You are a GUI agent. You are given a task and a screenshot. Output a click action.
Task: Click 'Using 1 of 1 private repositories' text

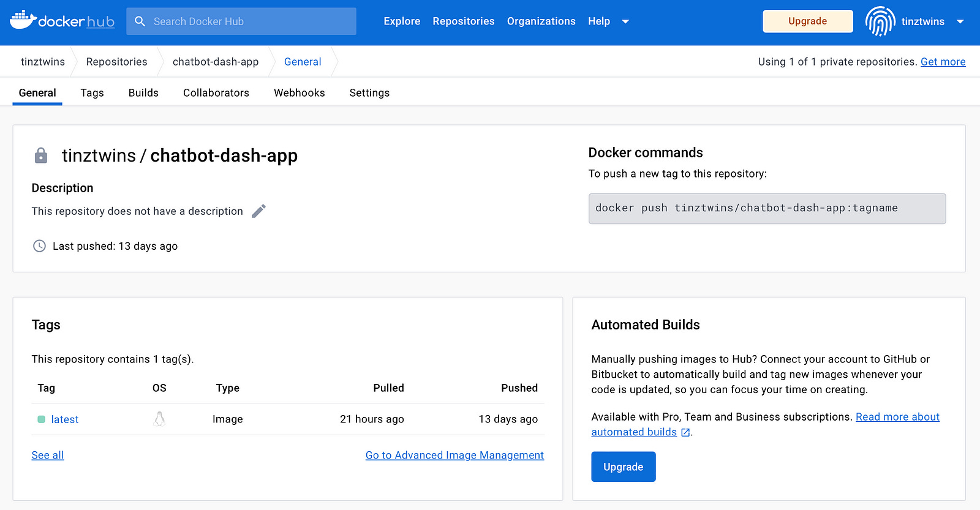coord(837,62)
